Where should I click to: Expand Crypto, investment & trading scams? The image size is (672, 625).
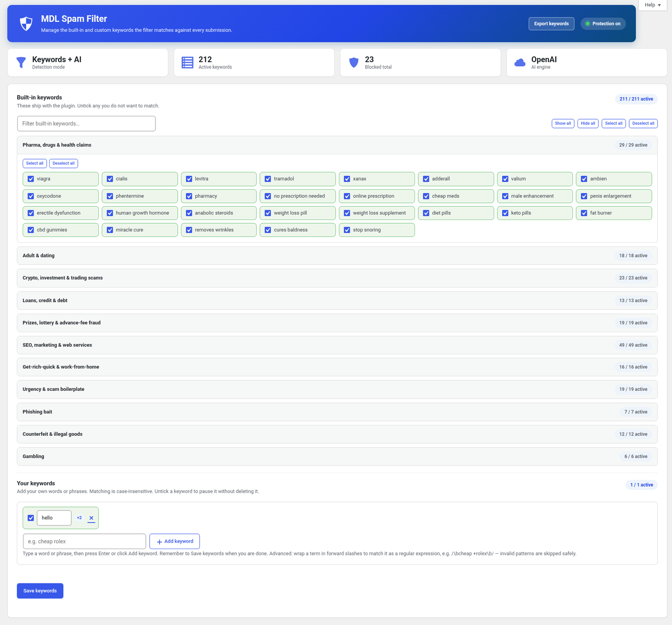337,278
